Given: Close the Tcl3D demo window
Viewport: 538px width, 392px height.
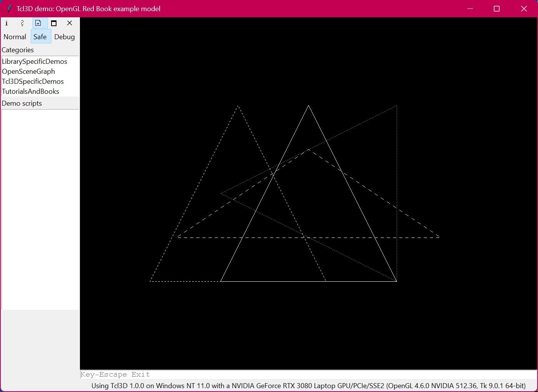Looking at the screenshot, I should (524, 8).
